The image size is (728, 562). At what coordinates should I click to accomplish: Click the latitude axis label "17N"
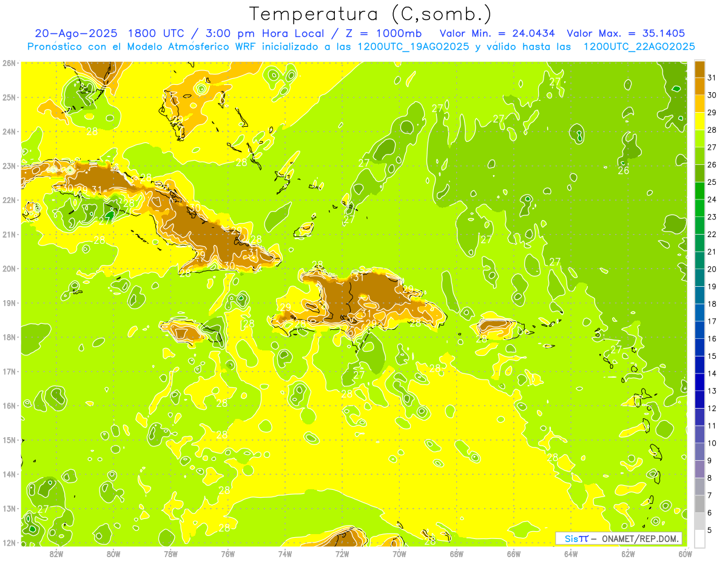9,371
